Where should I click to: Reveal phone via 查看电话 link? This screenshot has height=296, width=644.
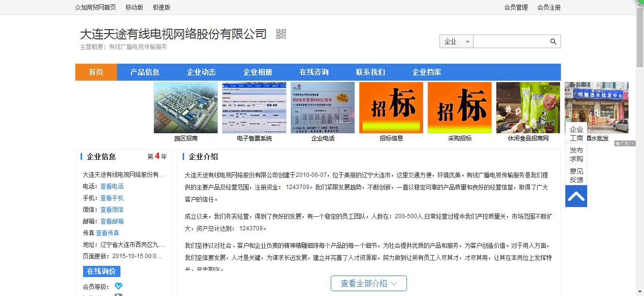click(x=112, y=186)
